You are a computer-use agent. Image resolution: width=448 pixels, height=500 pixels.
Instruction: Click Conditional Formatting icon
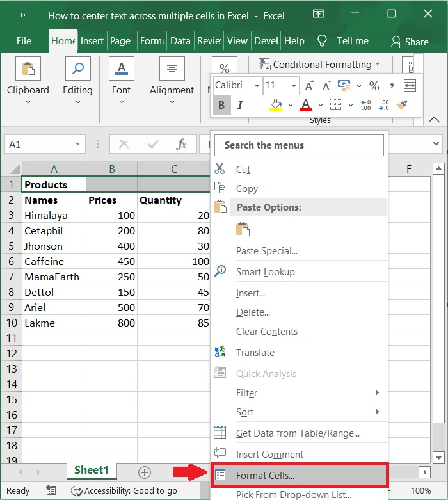(x=264, y=64)
